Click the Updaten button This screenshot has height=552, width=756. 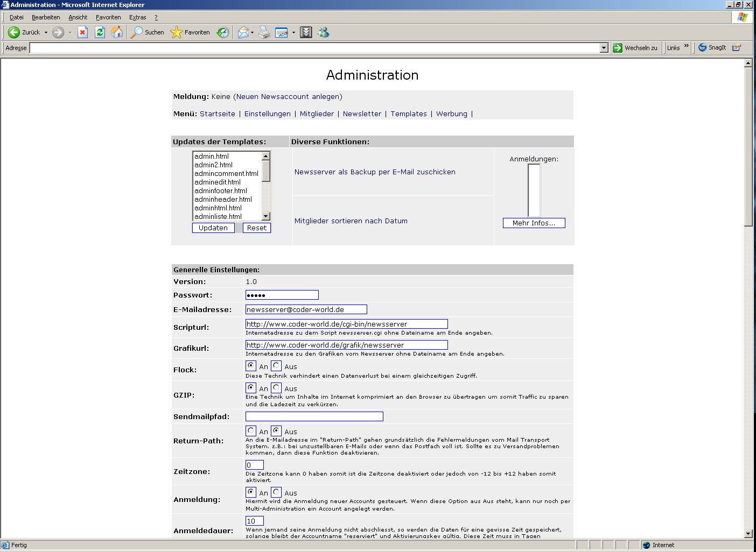click(213, 228)
